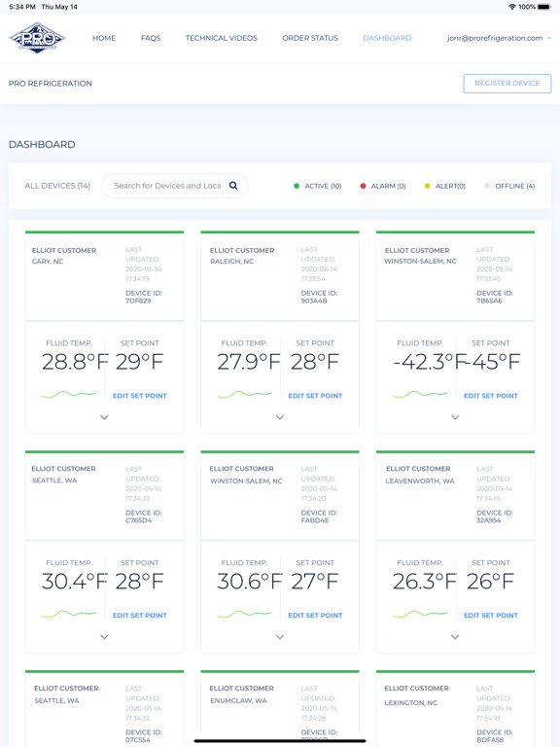Click the gray Offline status dot
Viewport: 560px width, 747px height.
487,186
